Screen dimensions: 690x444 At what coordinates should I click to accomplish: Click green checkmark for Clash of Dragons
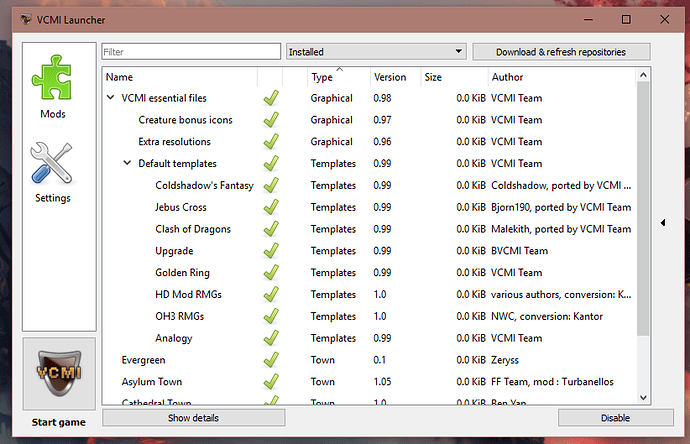pos(271,229)
